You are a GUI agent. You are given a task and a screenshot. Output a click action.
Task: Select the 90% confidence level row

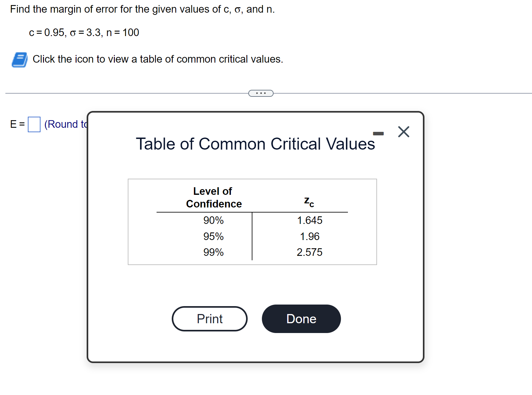[213, 220]
